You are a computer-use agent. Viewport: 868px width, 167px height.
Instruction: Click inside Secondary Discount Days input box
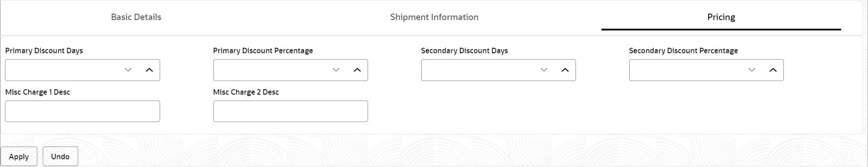click(479, 70)
